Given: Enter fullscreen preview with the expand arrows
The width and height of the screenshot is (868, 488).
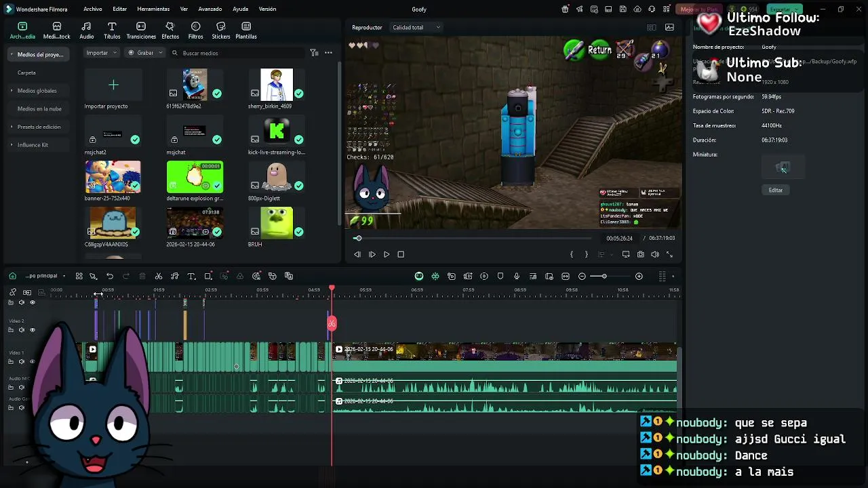Looking at the screenshot, I should [669, 254].
